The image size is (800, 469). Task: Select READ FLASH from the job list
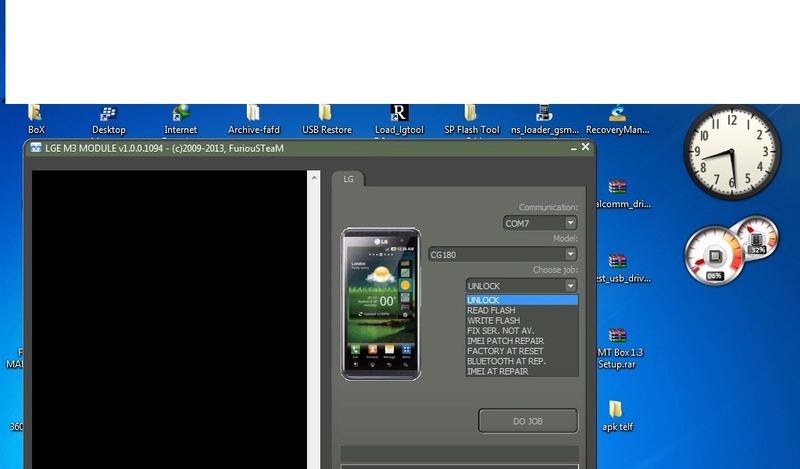[x=522, y=310]
